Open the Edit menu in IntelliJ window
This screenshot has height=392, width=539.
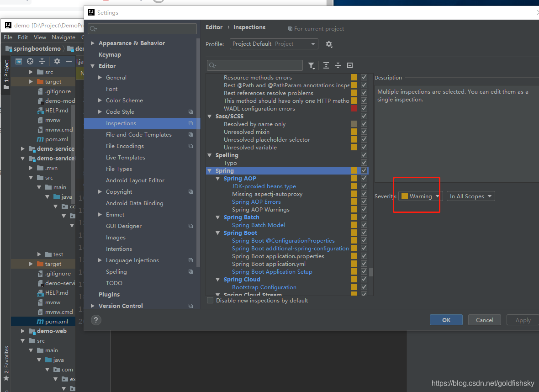click(x=23, y=37)
